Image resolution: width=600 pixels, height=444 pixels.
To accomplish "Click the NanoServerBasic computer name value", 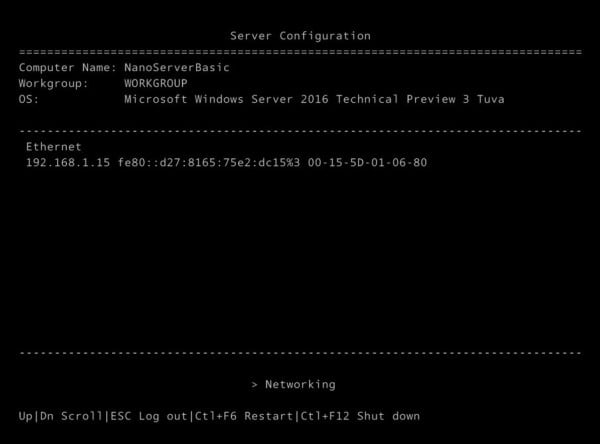I will (177, 67).
